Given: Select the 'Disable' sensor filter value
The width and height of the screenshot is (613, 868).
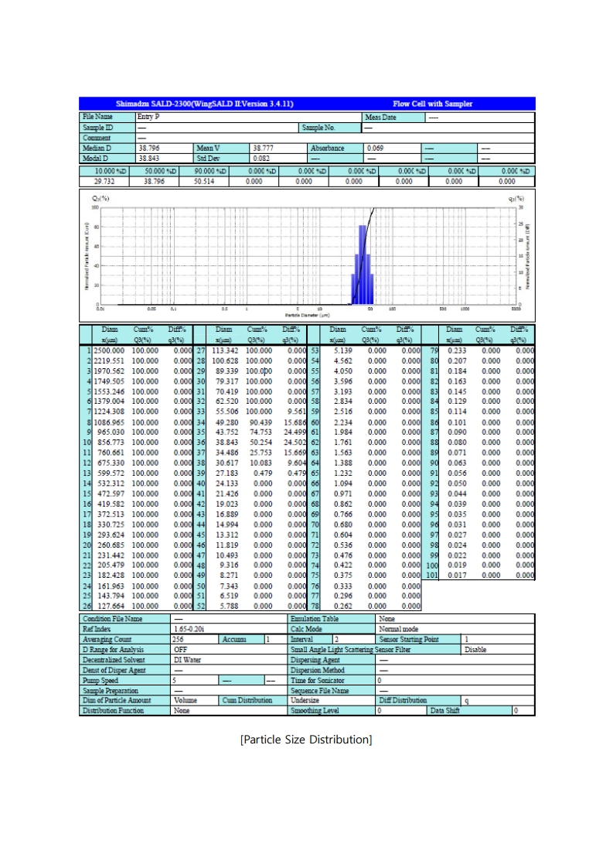Looking at the screenshot, I should [475, 650].
